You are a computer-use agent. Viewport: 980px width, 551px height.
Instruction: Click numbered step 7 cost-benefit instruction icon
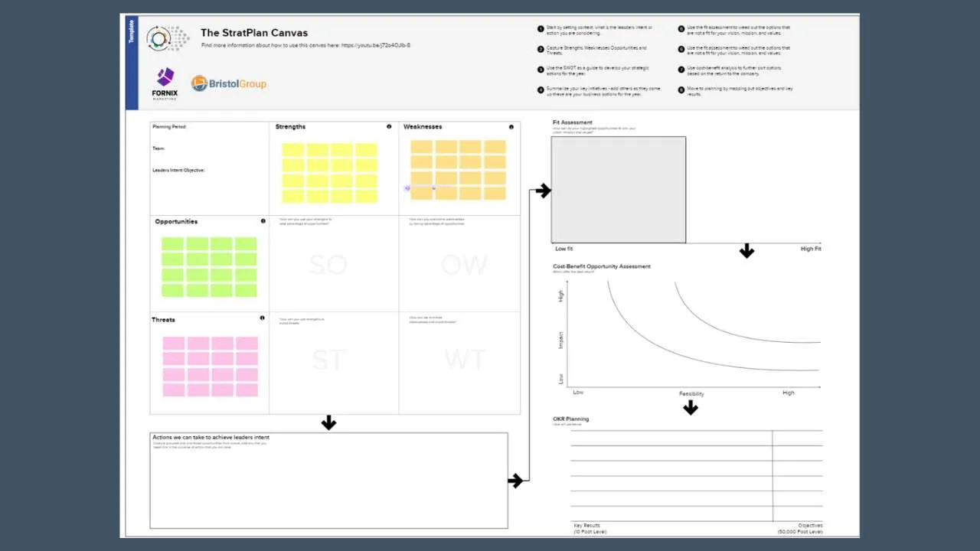point(681,69)
